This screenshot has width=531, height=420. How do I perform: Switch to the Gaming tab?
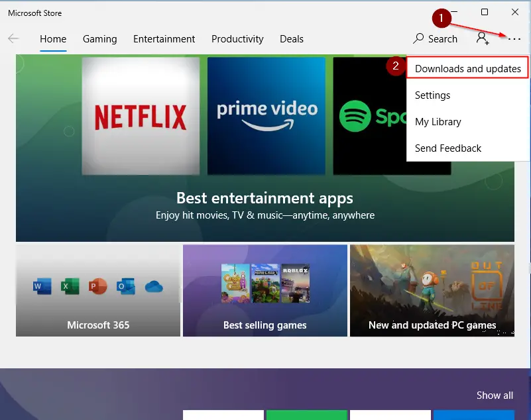click(100, 39)
